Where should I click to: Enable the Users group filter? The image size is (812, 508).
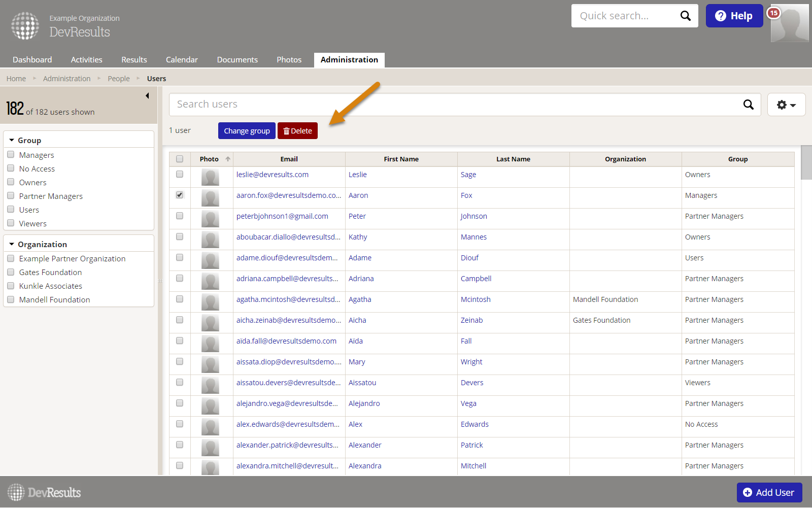point(11,209)
